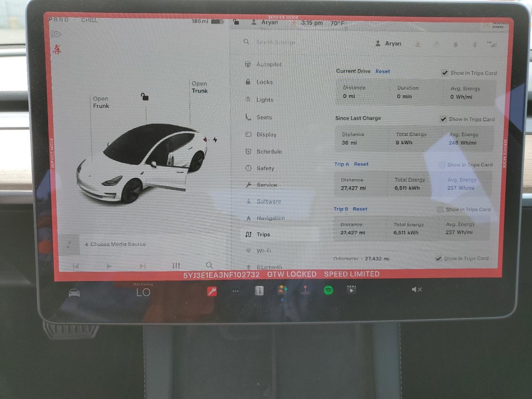Rename Trip B via its label
Viewport: 532px width, 399px height.
pyautogui.click(x=341, y=209)
